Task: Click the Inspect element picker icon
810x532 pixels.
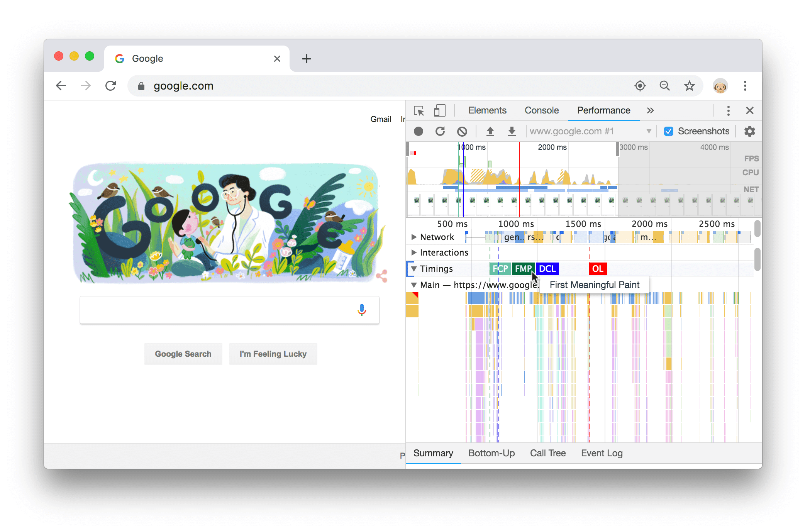Action: pos(419,110)
